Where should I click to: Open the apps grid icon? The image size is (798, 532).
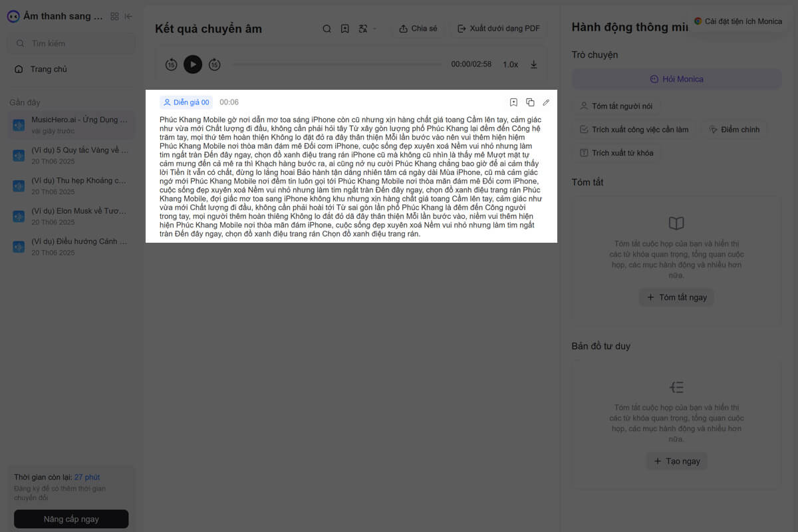(x=114, y=17)
